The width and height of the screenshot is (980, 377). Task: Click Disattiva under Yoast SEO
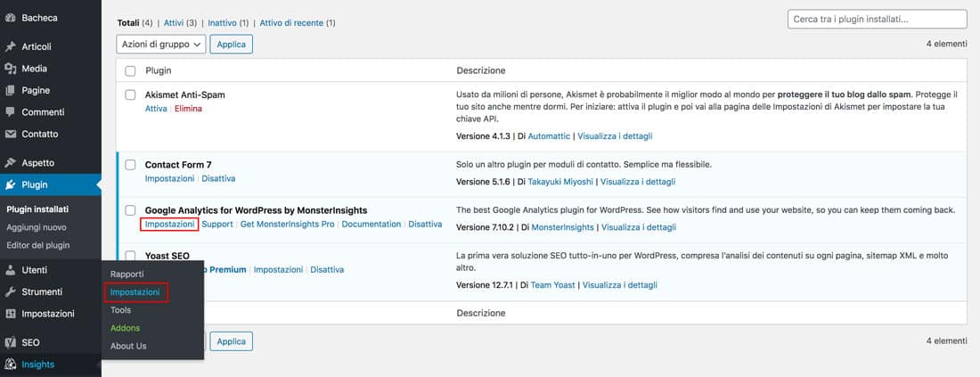tap(327, 270)
